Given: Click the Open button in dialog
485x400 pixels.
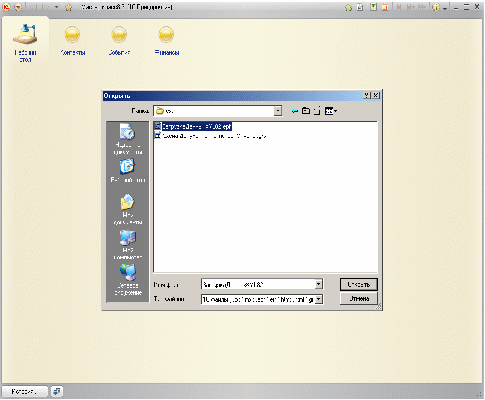Looking at the screenshot, I should pyautogui.click(x=359, y=285).
